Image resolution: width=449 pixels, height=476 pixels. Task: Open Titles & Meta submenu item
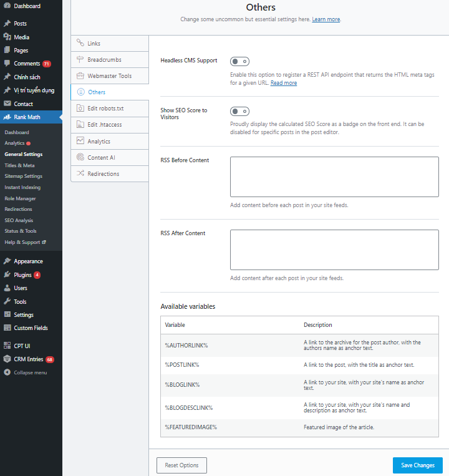[x=19, y=165]
